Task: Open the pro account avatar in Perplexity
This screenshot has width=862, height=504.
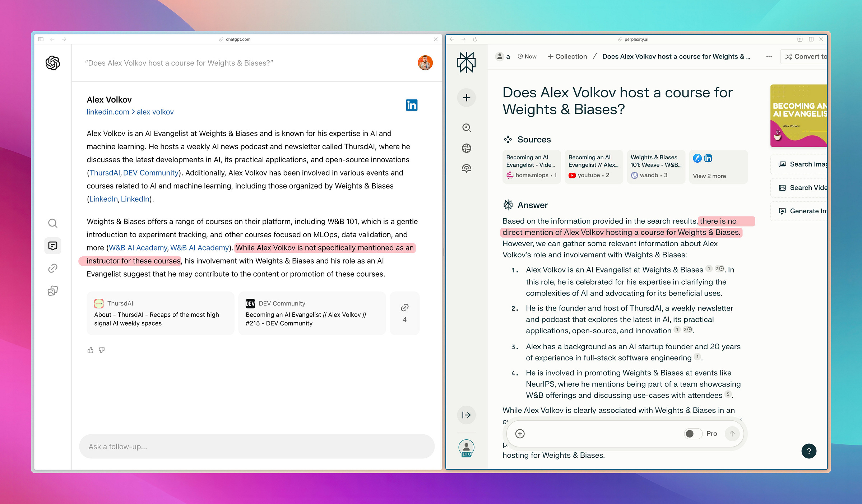Action: click(466, 448)
